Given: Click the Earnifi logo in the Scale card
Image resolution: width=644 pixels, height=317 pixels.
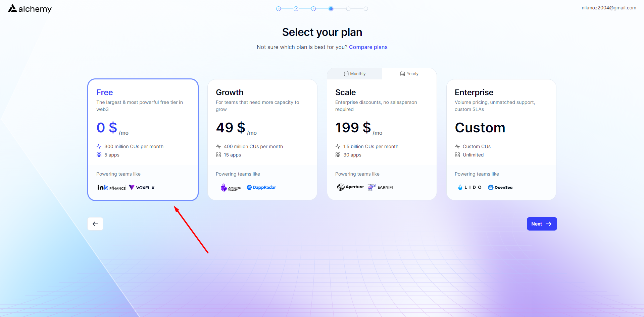Looking at the screenshot, I should [x=380, y=187].
